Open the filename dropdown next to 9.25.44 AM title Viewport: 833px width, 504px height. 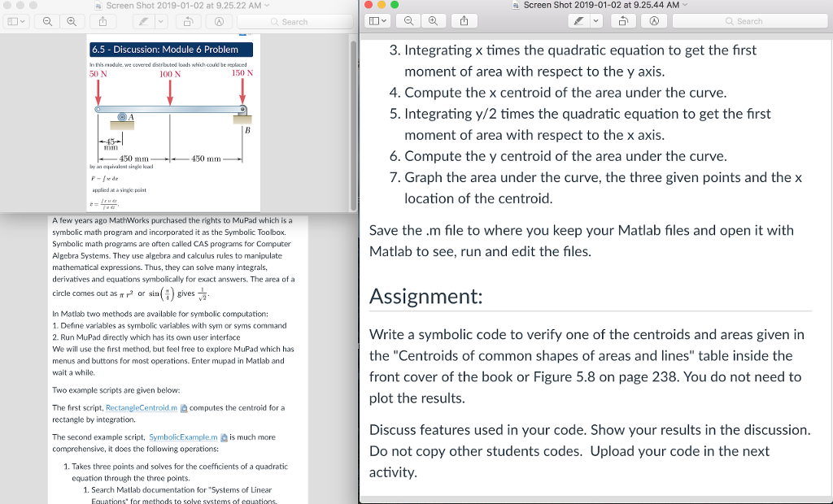point(686,7)
